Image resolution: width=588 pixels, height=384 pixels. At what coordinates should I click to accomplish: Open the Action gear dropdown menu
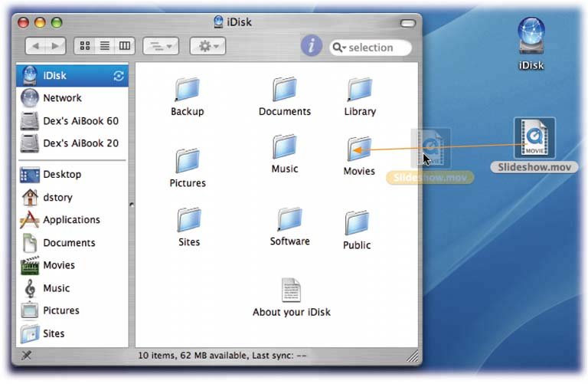[207, 47]
